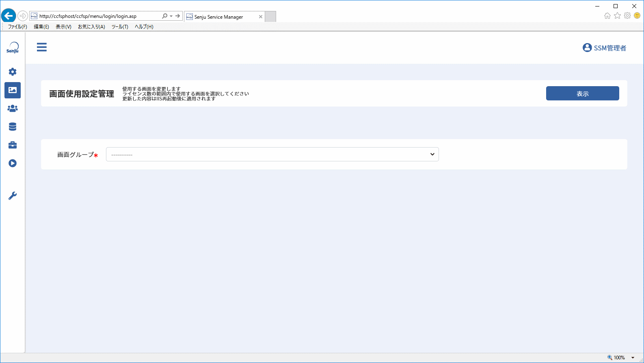This screenshot has height=363, width=644.
Task: Open the ツール(T) menu
Action: [120, 27]
